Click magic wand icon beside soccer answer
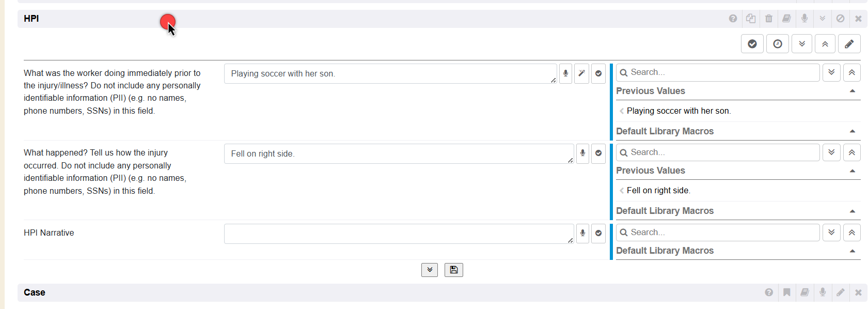 pyautogui.click(x=581, y=73)
